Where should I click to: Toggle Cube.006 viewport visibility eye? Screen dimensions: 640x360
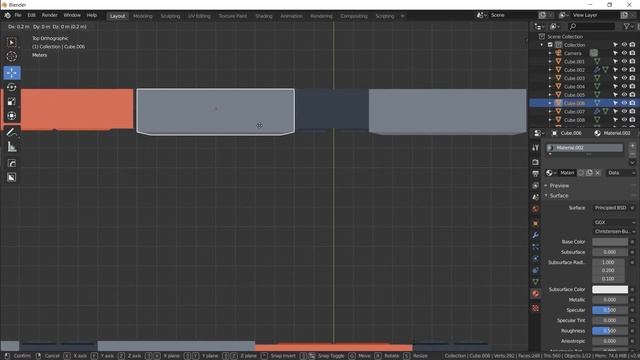tap(624, 103)
